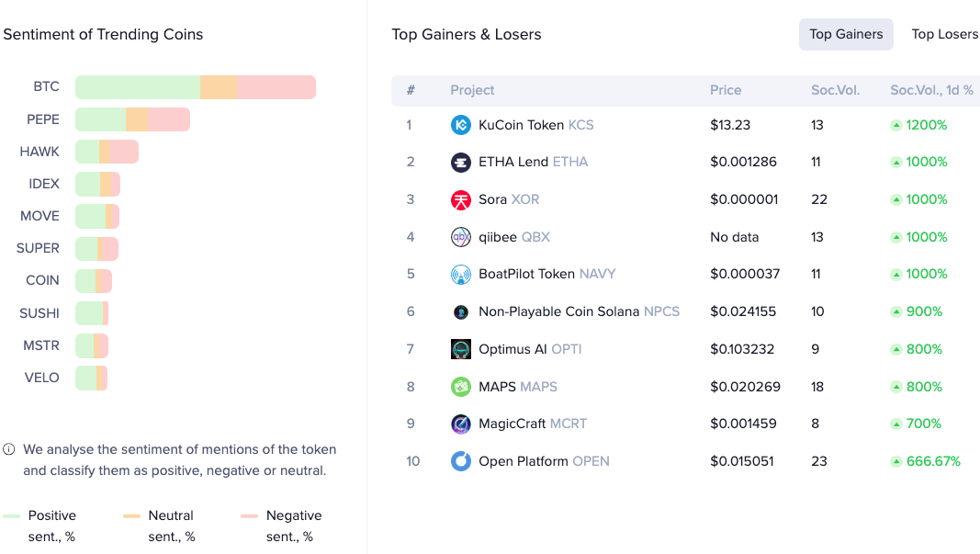Sort by the Project column header

pos(472,90)
